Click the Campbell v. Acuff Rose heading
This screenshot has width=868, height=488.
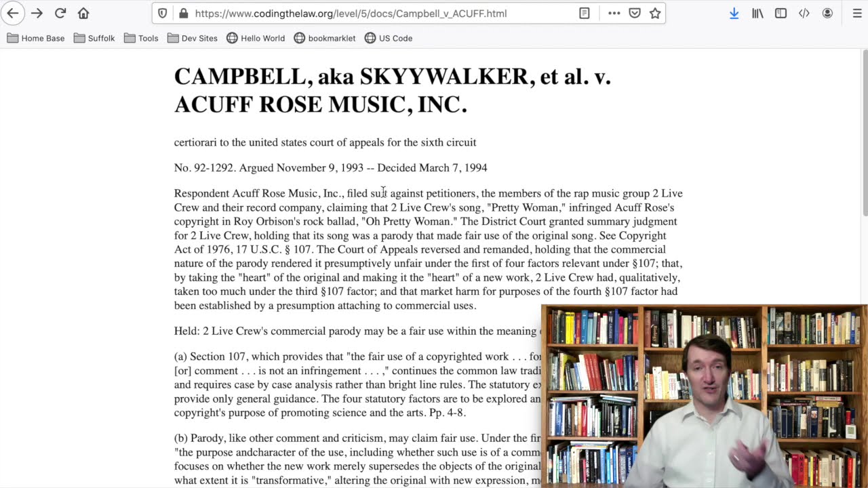click(x=393, y=90)
